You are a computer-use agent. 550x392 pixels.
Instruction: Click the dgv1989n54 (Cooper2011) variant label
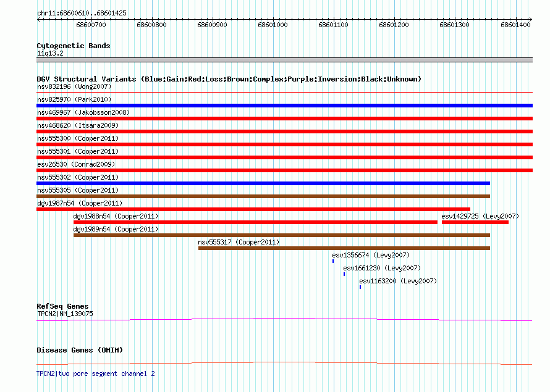(x=116, y=229)
